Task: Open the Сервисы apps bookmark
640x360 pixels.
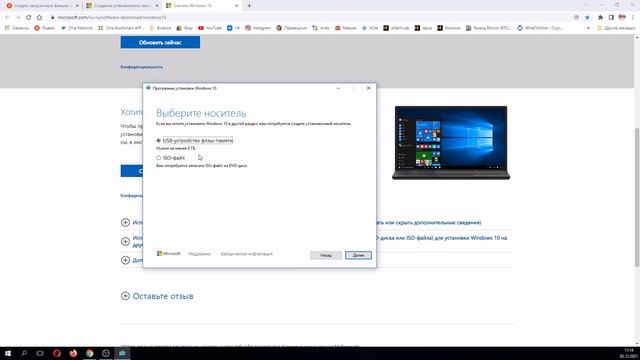Action: pos(17,28)
